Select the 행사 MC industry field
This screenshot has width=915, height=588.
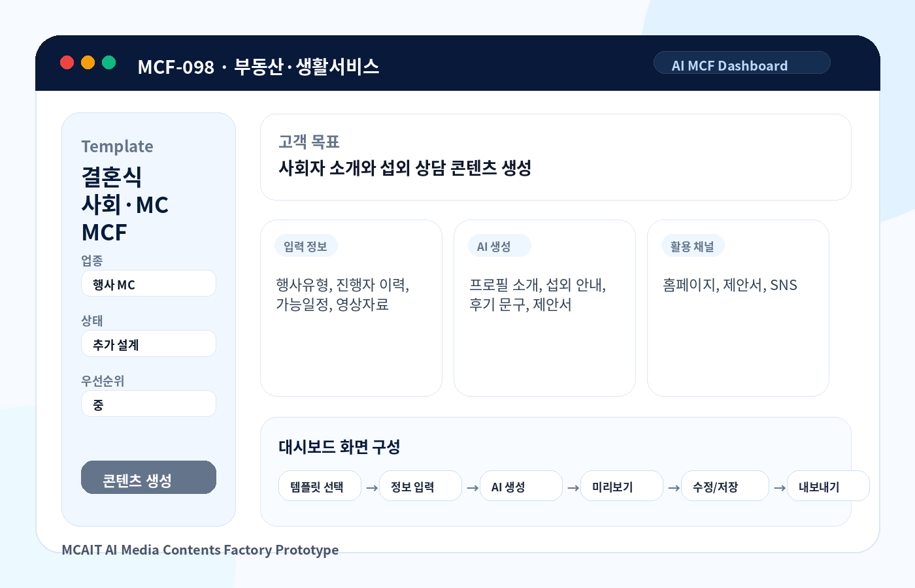[x=148, y=284]
